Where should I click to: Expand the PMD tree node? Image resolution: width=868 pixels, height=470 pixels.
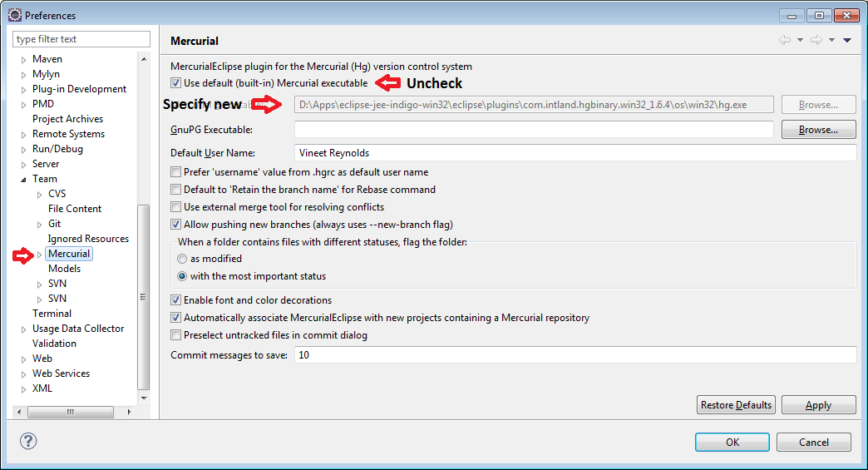tap(23, 104)
